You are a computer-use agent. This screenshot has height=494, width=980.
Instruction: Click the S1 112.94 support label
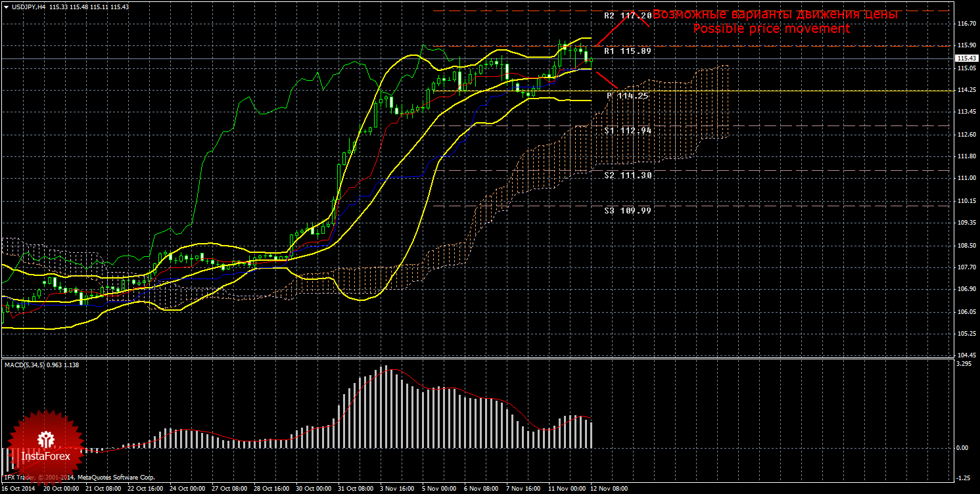(628, 131)
